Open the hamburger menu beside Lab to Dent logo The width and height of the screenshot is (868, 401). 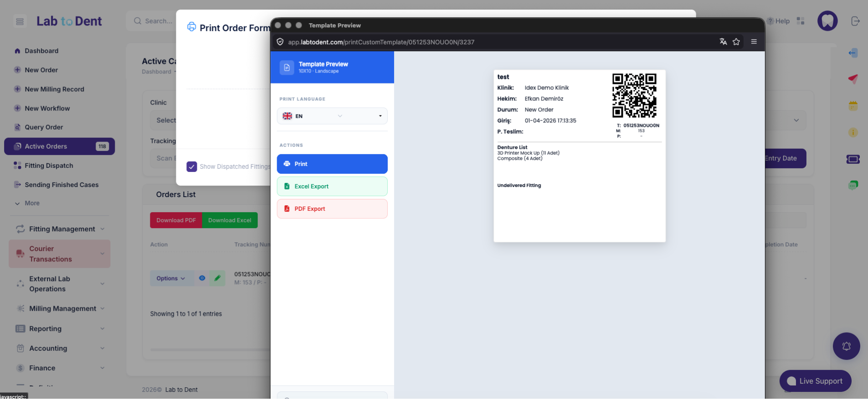coord(20,21)
